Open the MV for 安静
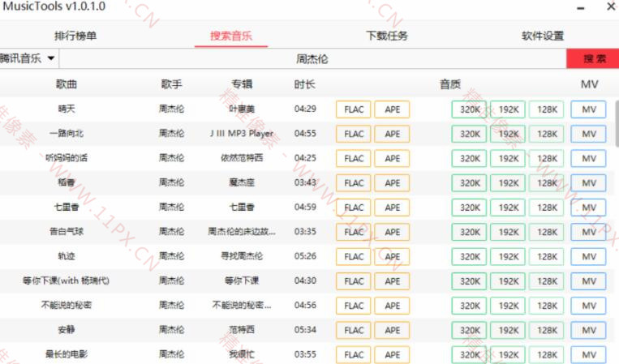This screenshot has height=364, width=619. tap(589, 330)
